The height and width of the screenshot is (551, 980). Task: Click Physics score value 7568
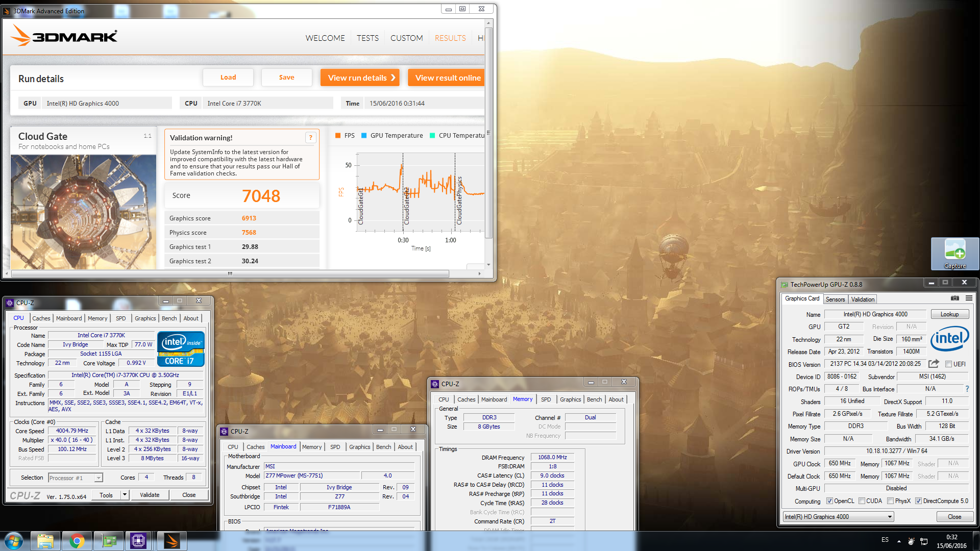(249, 232)
